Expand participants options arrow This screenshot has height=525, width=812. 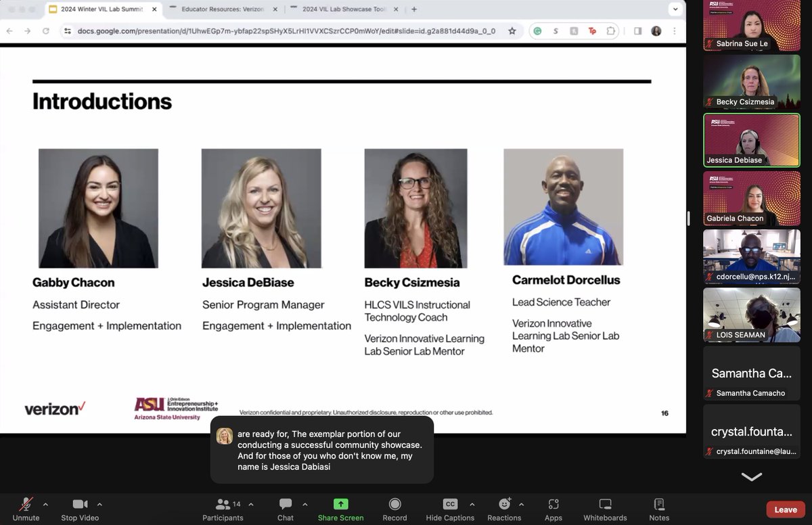pos(251,504)
